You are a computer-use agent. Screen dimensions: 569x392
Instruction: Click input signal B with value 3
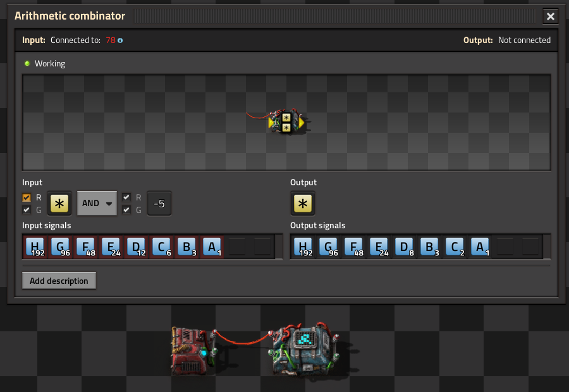187,247
